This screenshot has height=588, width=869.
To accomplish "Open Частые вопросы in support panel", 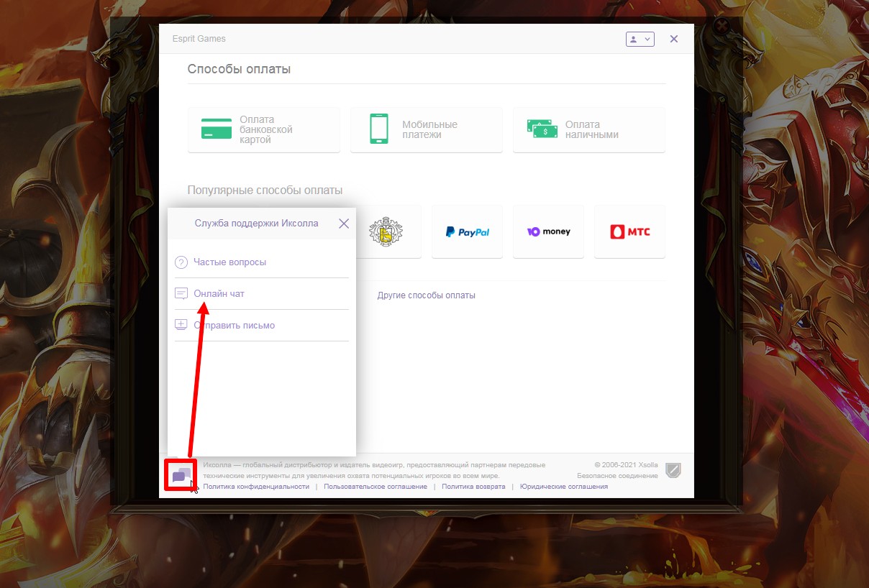I will [x=229, y=262].
